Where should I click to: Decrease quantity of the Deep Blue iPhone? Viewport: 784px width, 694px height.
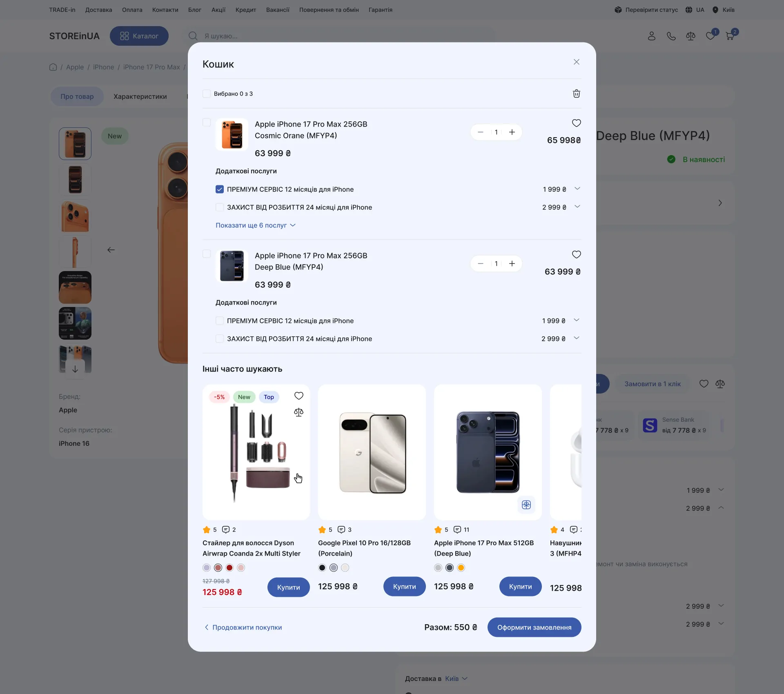(x=481, y=263)
